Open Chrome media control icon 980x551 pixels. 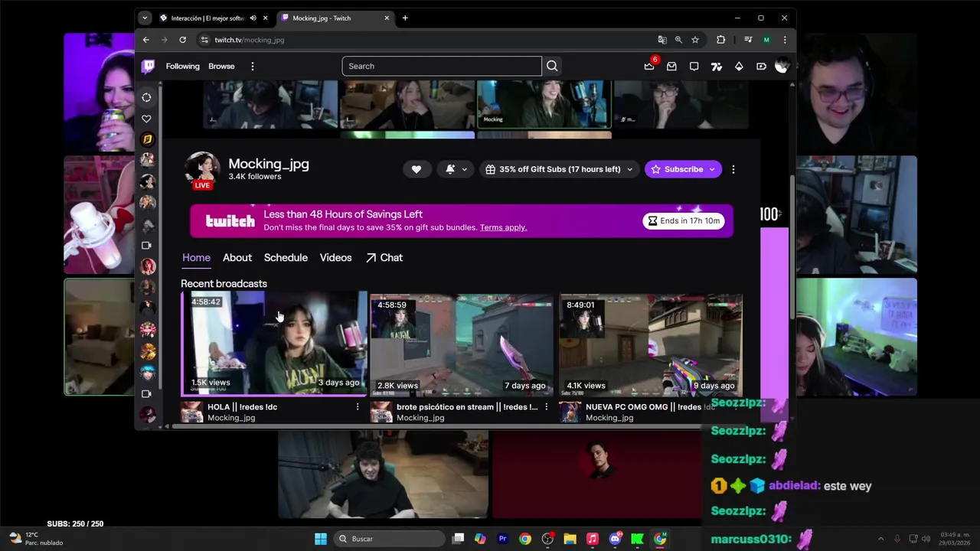pyautogui.click(x=748, y=40)
